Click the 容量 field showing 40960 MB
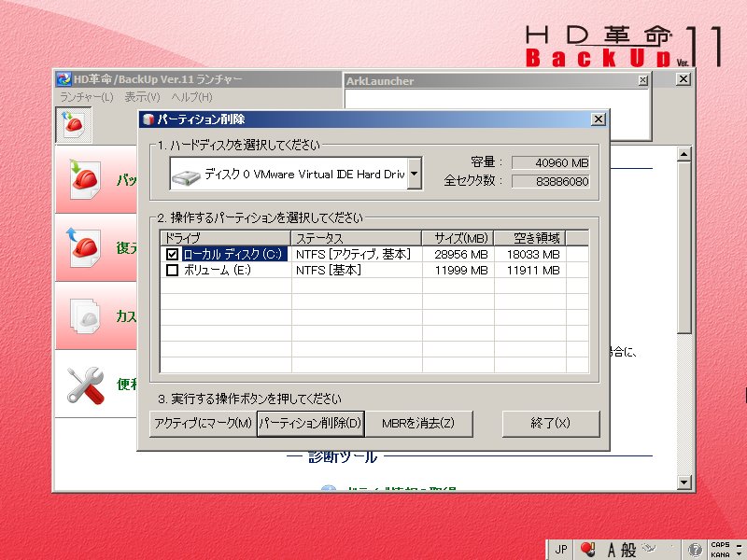Image resolution: width=747 pixels, height=560 pixels. tap(551, 162)
